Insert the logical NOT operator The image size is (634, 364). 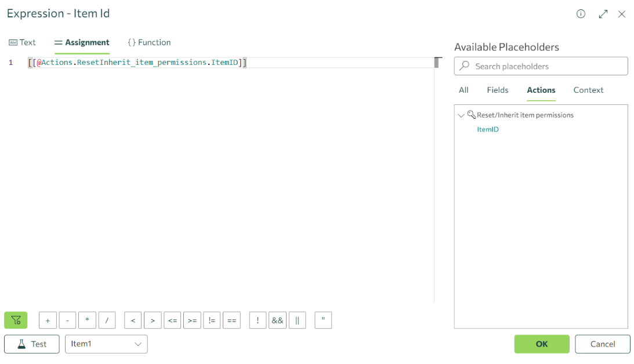coord(258,321)
